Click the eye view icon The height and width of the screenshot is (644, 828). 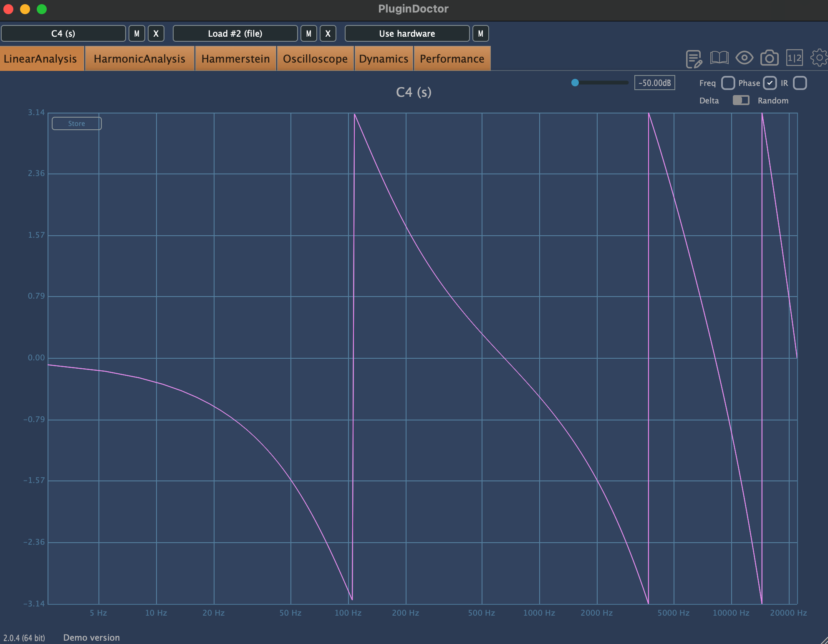[x=744, y=58]
